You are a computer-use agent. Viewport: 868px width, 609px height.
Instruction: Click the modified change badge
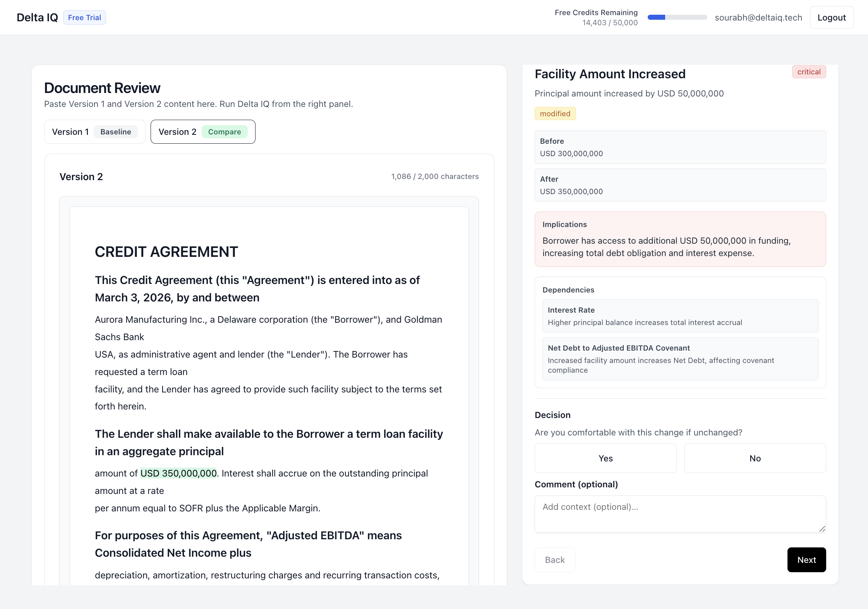555,114
